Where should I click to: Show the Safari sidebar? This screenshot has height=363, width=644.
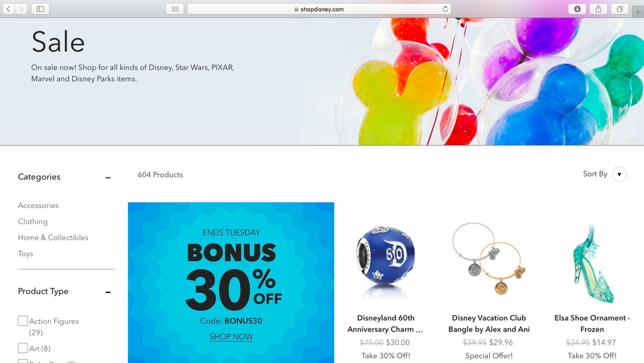pyautogui.click(x=40, y=9)
